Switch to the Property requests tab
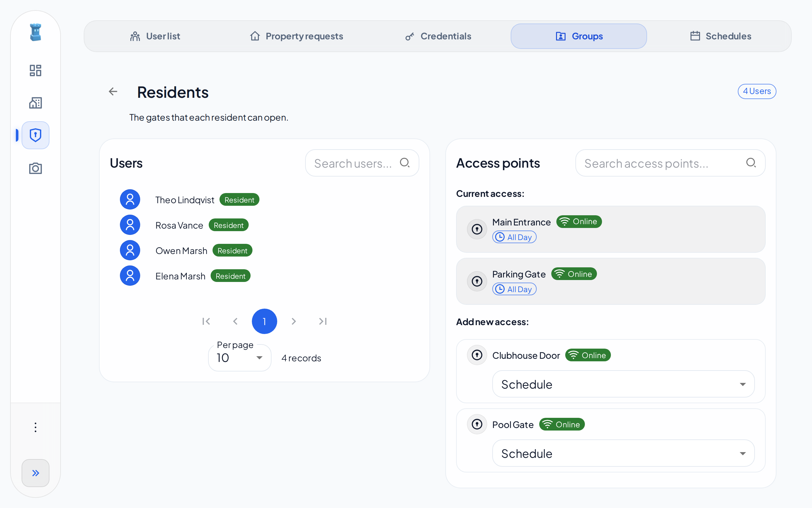The height and width of the screenshot is (508, 812). (x=297, y=36)
